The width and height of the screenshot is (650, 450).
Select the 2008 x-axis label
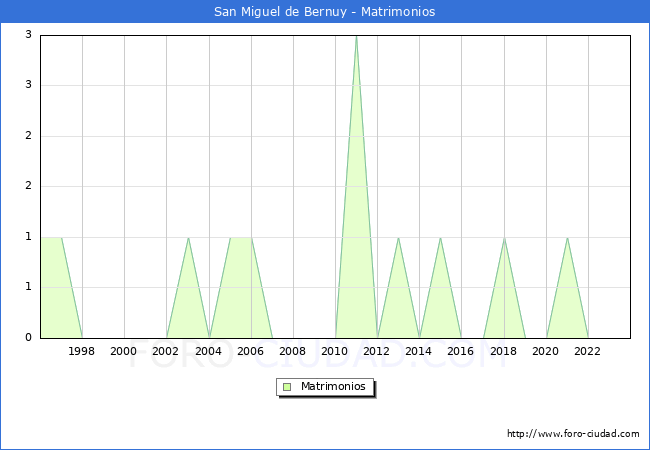pos(293,351)
